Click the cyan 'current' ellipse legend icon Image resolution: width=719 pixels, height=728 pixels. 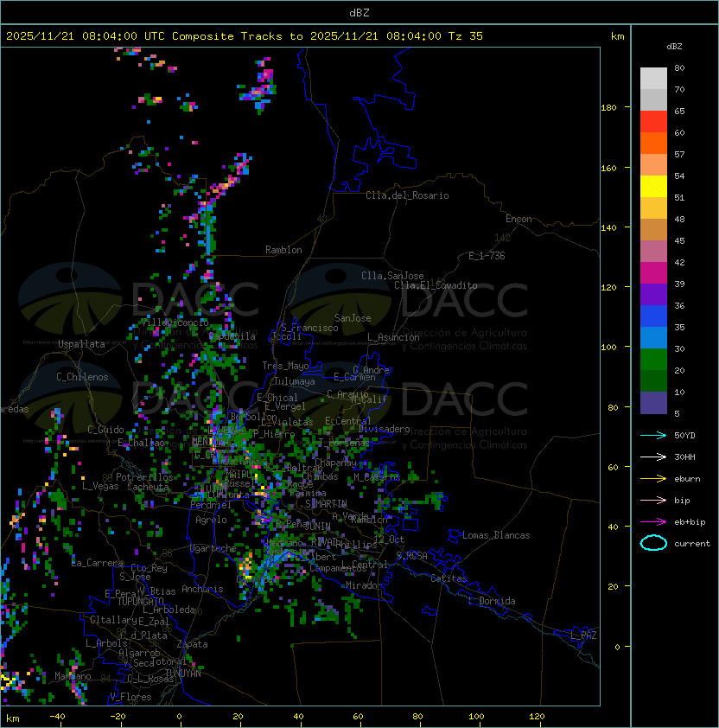click(x=653, y=543)
